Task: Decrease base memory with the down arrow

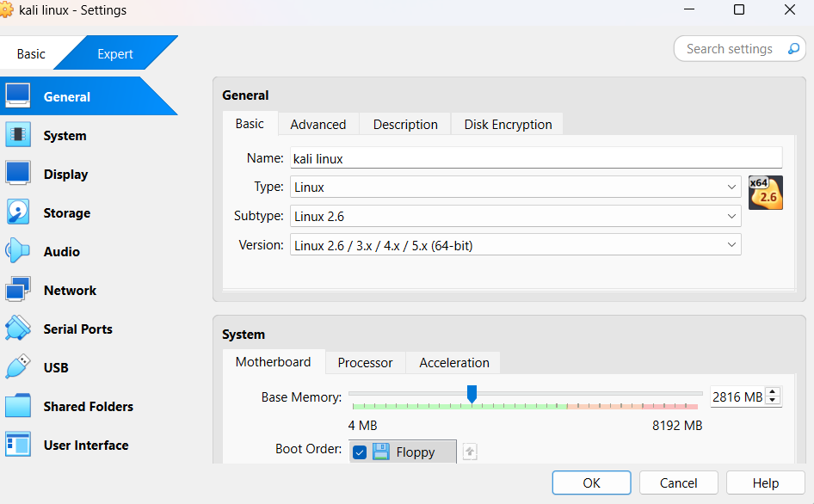Action: [x=773, y=401]
